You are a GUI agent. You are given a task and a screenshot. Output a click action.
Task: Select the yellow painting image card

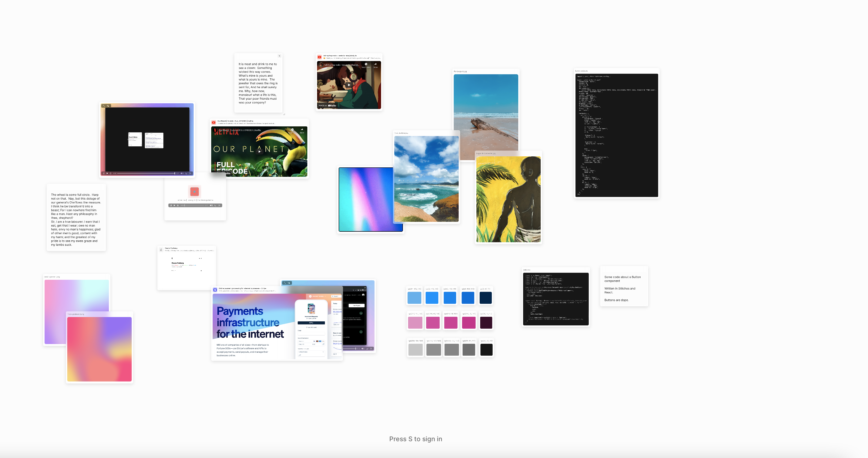point(508,199)
